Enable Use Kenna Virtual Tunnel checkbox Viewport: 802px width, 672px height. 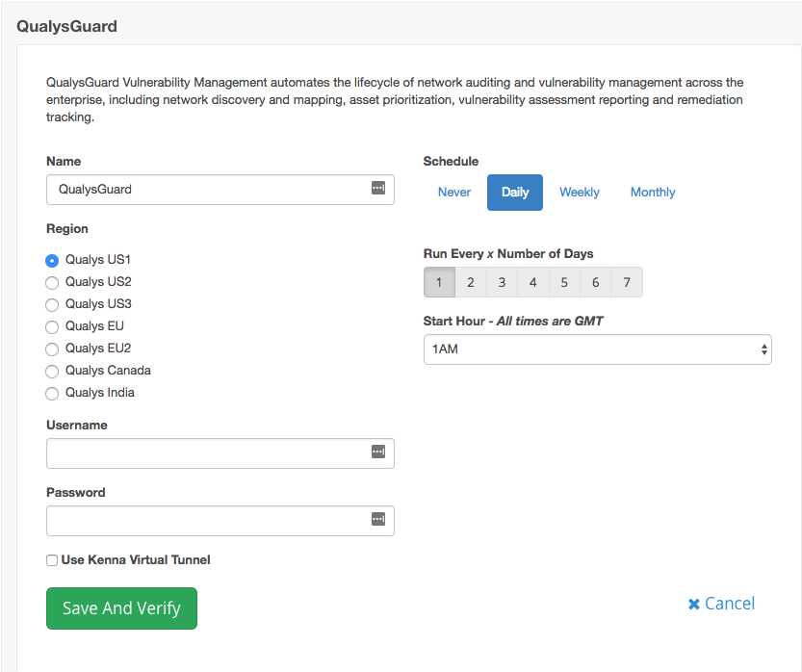pos(52,560)
